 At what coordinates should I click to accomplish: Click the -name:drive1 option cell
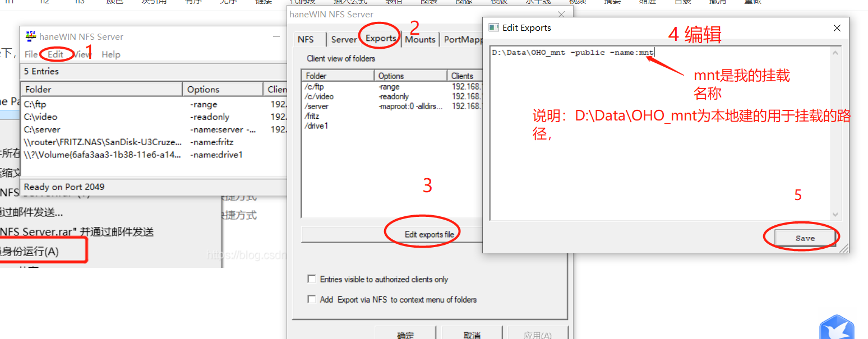(216, 155)
